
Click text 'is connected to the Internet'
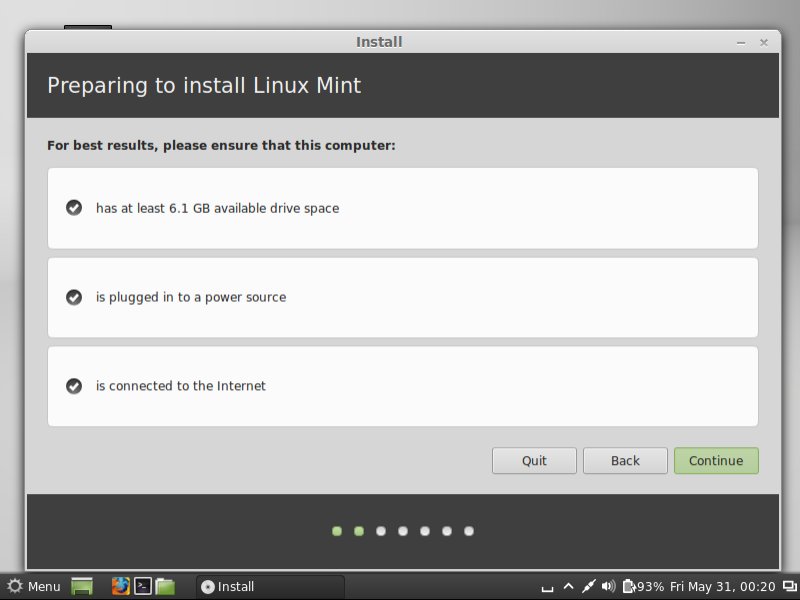click(x=181, y=386)
